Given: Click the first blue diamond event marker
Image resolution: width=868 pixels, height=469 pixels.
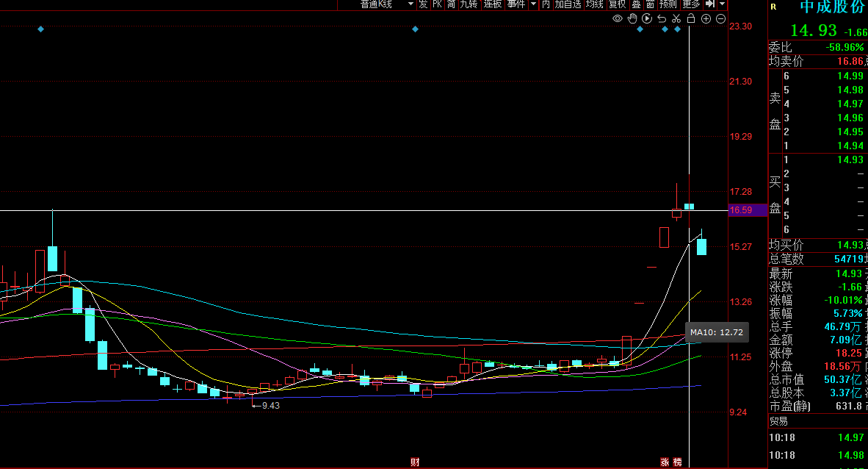Looking at the screenshot, I should 41,29.
